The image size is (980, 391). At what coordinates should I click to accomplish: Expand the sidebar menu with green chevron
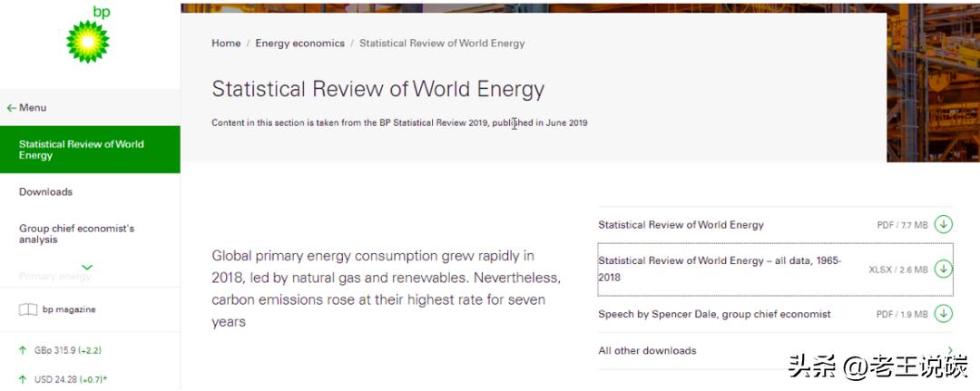point(87,267)
